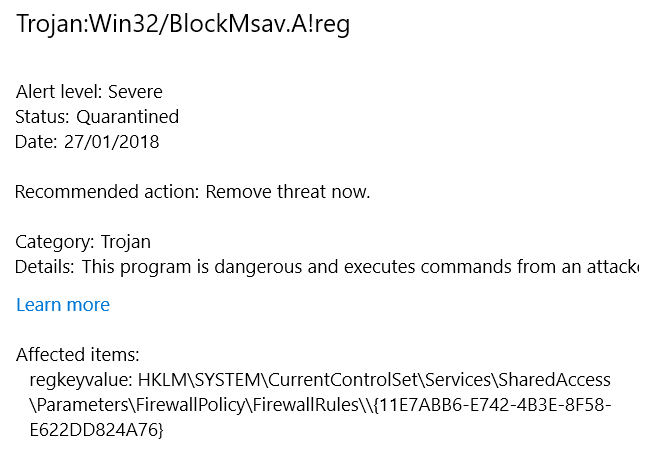This screenshot has width=652, height=471.
Task: Click the 'Trojan' category value
Action: coord(125,242)
